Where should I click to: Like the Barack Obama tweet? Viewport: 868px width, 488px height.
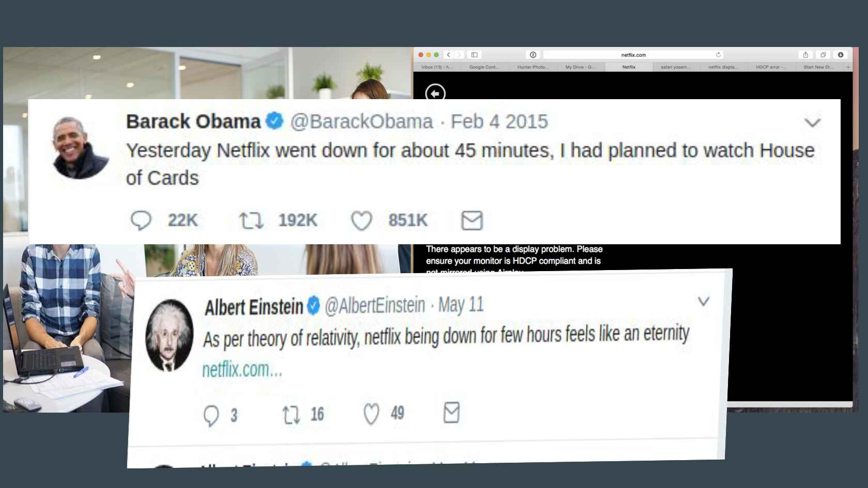pyautogui.click(x=362, y=221)
